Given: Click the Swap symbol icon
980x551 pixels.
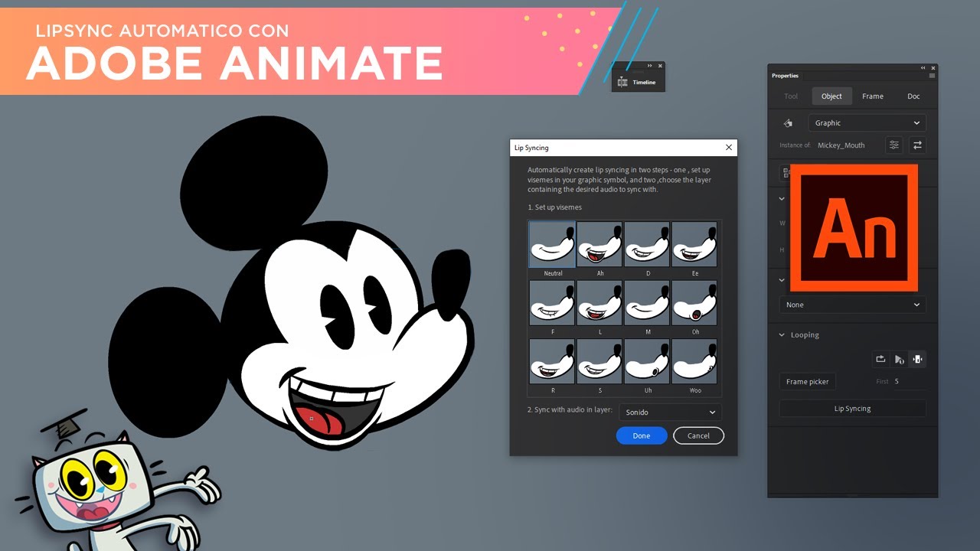Looking at the screenshot, I should pyautogui.click(x=917, y=145).
